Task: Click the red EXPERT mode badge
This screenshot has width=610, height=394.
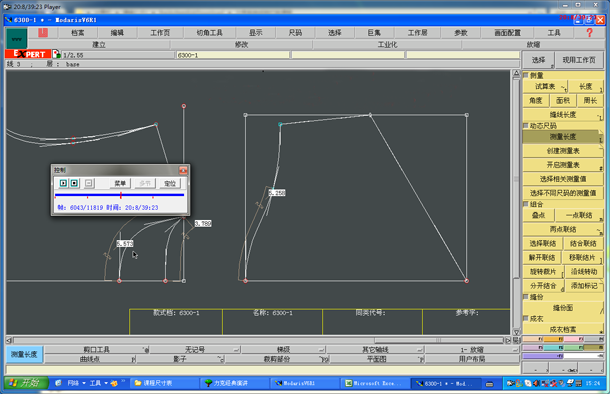Action: [28, 54]
